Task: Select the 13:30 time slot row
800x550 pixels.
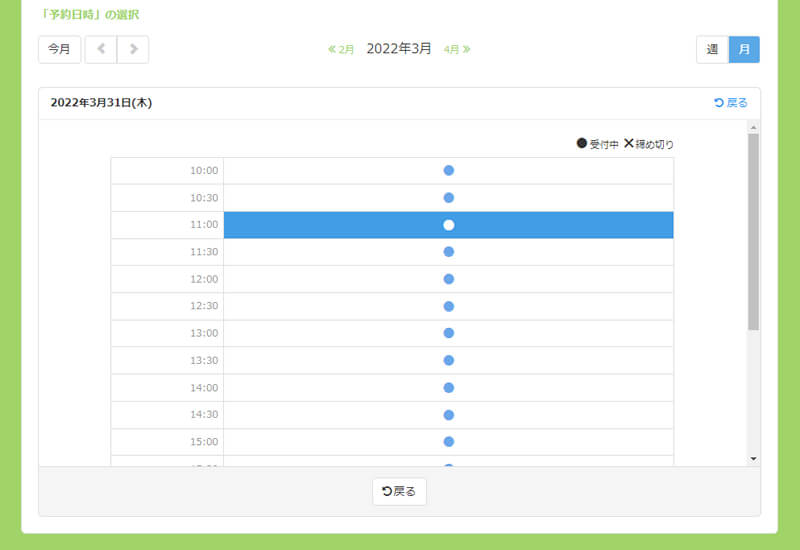Action: pos(449,360)
